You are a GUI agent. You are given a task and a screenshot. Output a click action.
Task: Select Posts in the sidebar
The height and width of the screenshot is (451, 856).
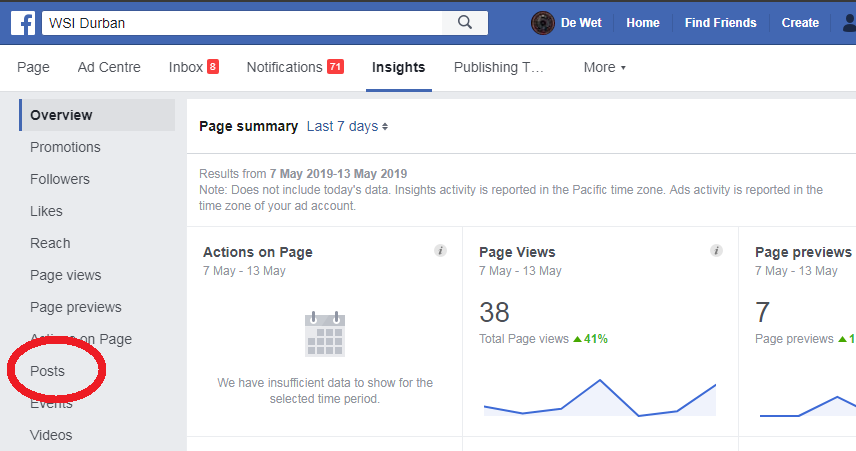[x=47, y=371]
